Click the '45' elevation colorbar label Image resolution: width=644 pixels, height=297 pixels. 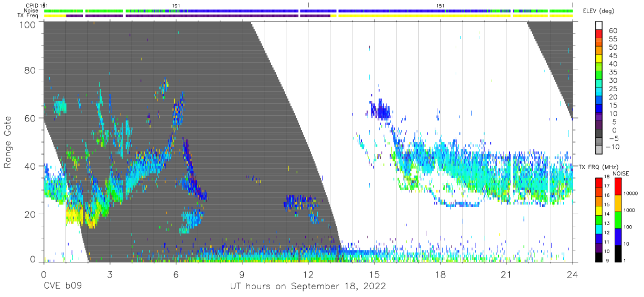coord(613,56)
